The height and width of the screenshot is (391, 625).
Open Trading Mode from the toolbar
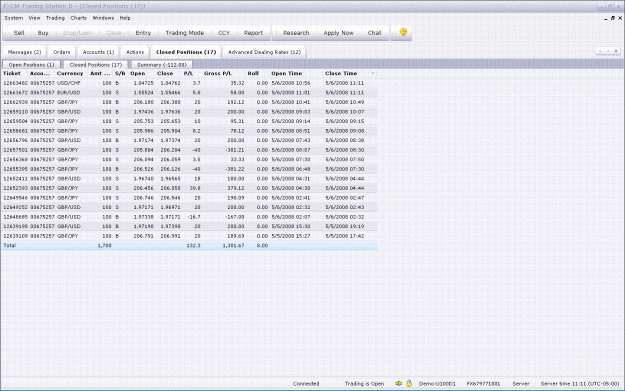[x=185, y=33]
